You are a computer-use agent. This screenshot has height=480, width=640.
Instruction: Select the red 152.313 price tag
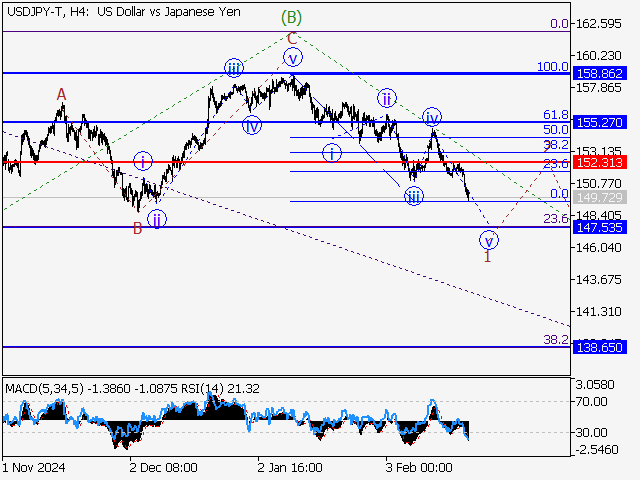click(x=599, y=162)
